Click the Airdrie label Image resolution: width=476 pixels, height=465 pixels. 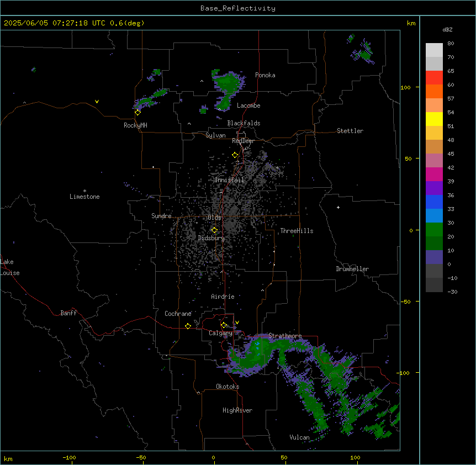[x=223, y=297]
